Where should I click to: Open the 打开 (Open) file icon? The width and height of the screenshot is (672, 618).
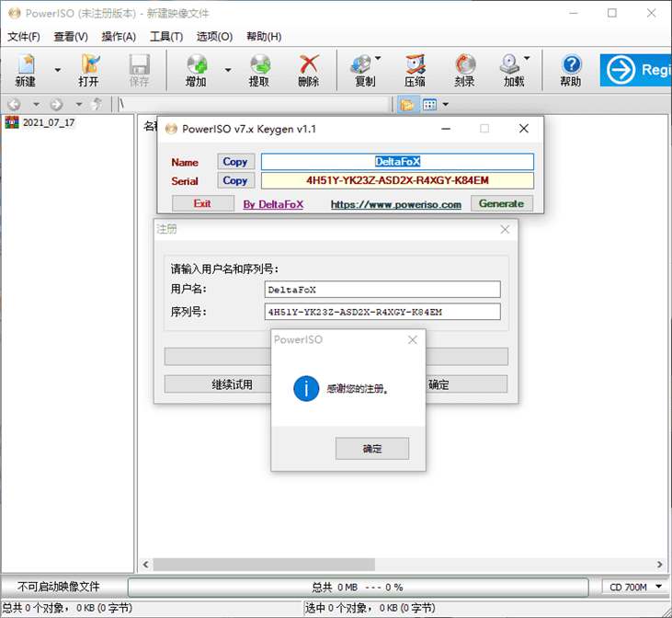click(x=89, y=70)
